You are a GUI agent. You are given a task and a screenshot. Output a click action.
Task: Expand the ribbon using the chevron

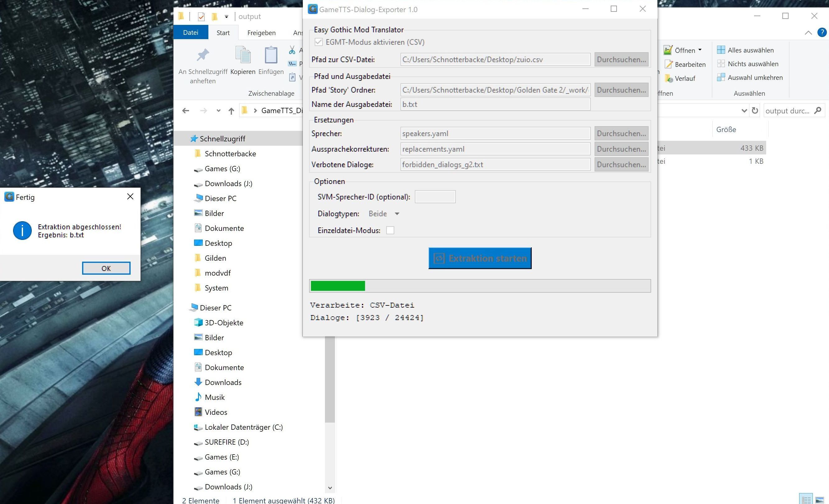point(808,33)
